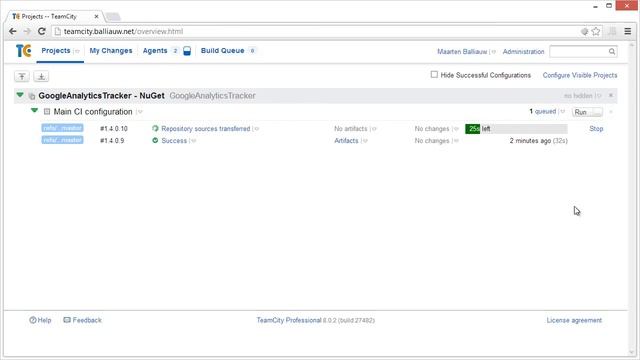Open the Build Queue tab
The height and width of the screenshot is (360, 640).
222,51
